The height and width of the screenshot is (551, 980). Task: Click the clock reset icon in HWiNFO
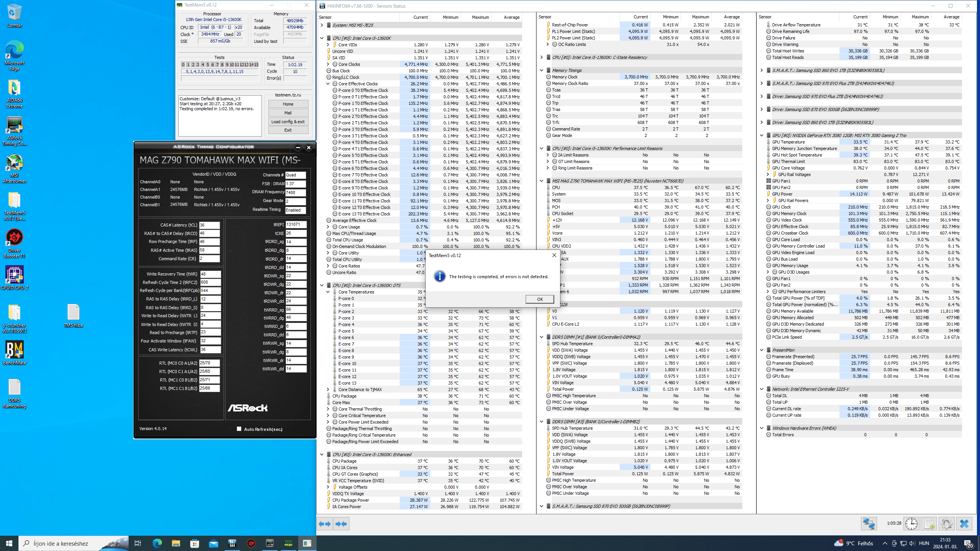coord(911,523)
